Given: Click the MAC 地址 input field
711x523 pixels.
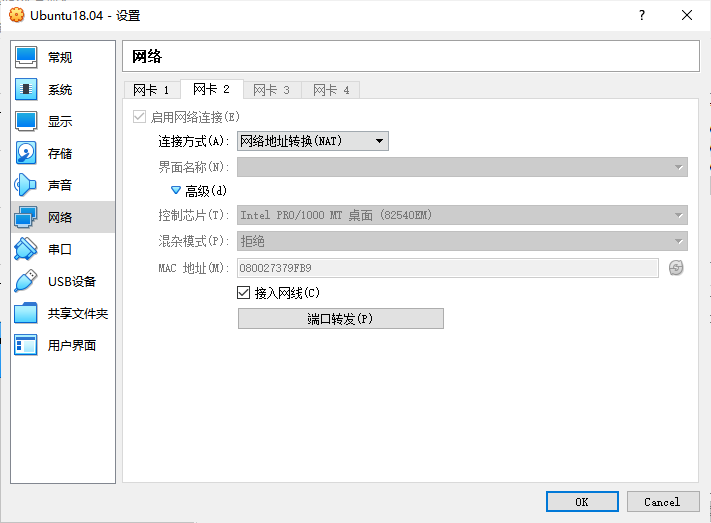Looking at the screenshot, I should [447, 268].
